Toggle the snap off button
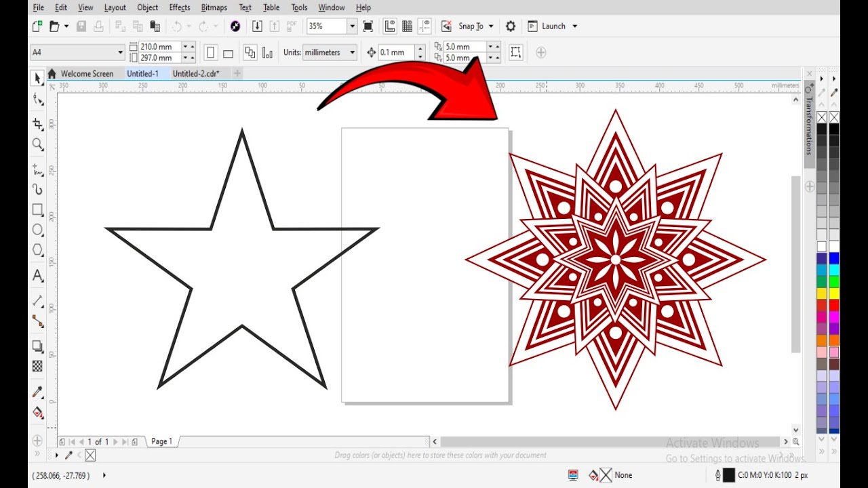Screen dimensions: 868x488 [446, 26]
